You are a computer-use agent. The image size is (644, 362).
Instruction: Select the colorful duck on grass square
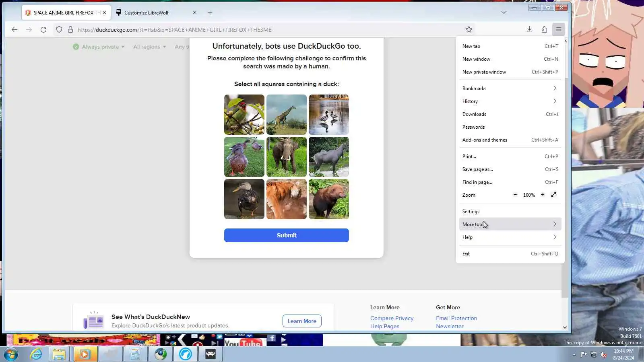click(x=244, y=157)
